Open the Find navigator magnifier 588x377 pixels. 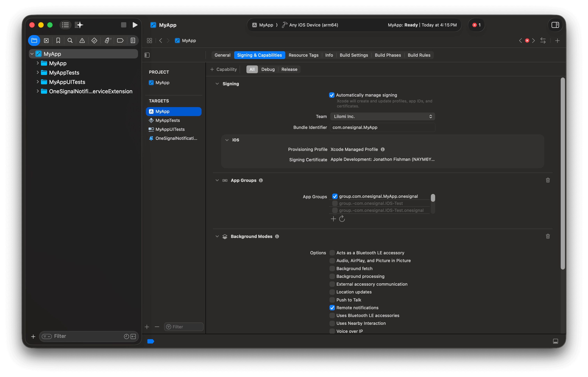(70, 40)
